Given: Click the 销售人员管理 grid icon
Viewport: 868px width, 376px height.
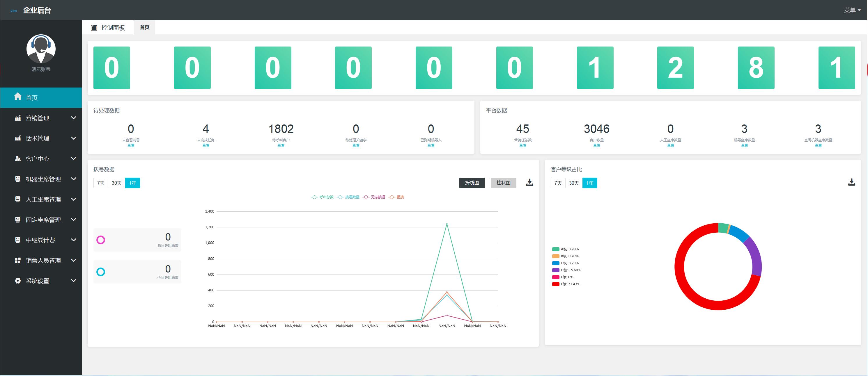Looking at the screenshot, I should (x=17, y=261).
